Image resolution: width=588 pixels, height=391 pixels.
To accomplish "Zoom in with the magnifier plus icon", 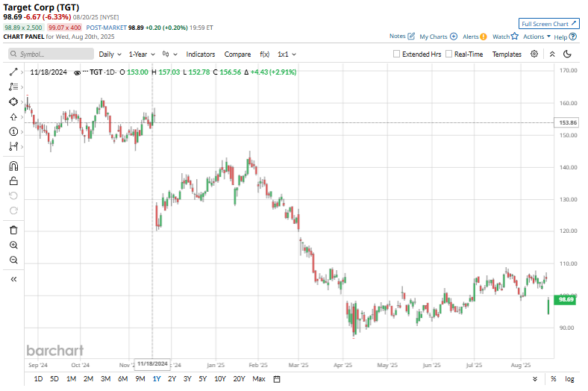I will coord(13,245).
